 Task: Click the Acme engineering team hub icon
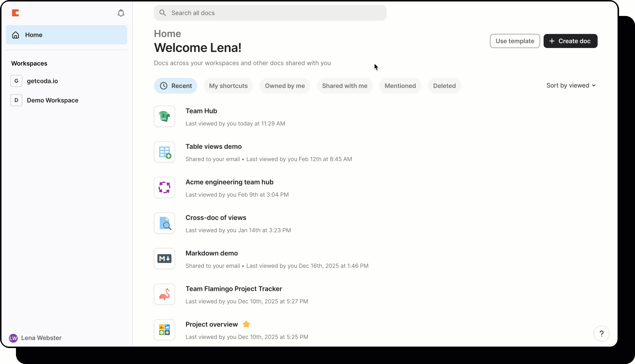164,187
